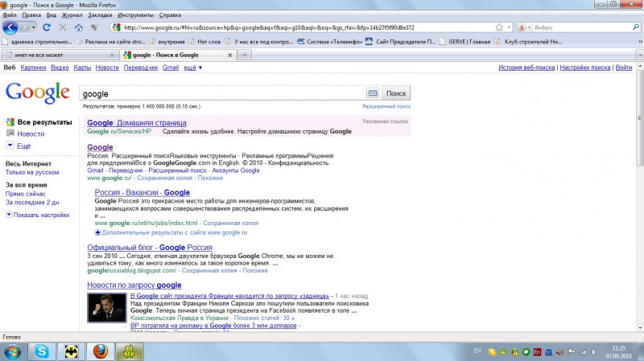Click the news icon beside Новости in sidebar
Image resolution: width=644 pixels, height=361 pixels.
[10, 133]
